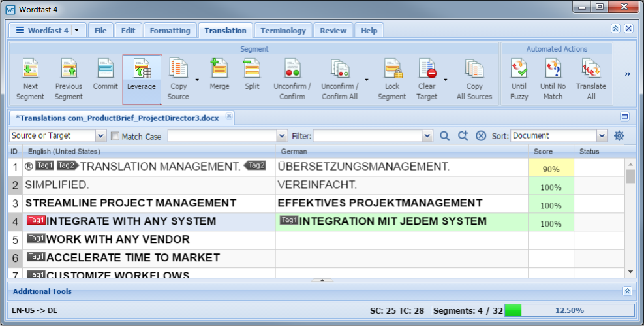Translate Until Fuzzy
This screenshot has width=644, height=326.
point(519,79)
